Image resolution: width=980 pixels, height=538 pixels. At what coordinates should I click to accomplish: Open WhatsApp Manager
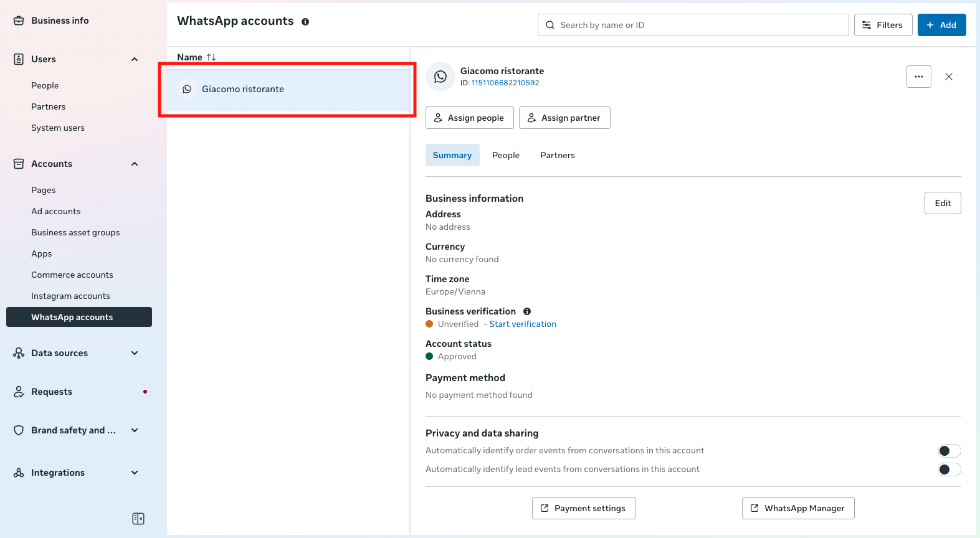[x=798, y=508]
